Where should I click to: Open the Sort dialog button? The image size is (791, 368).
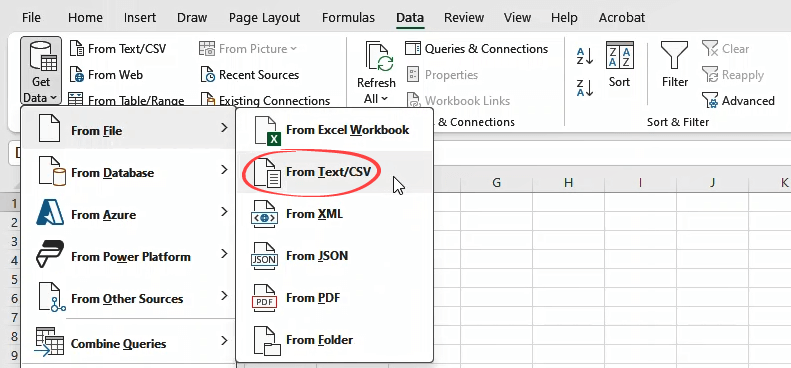coord(619,65)
